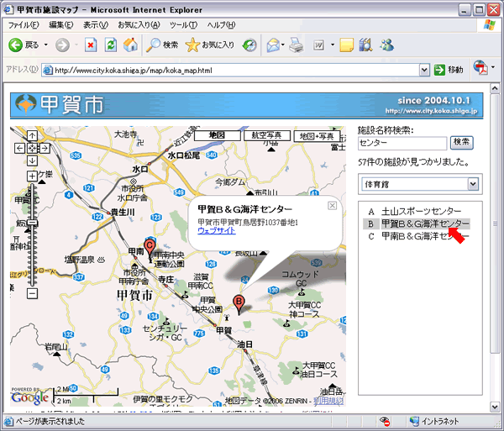This screenshot has width=504, height=431.
Task: Expand the Edit button dropdown arrow
Action: 333,45
